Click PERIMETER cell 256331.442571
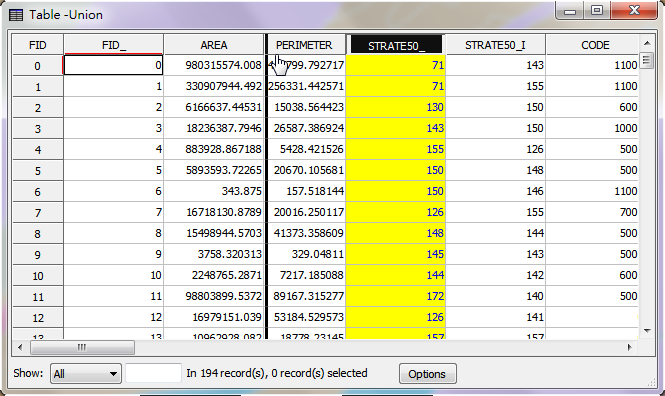 click(306, 86)
